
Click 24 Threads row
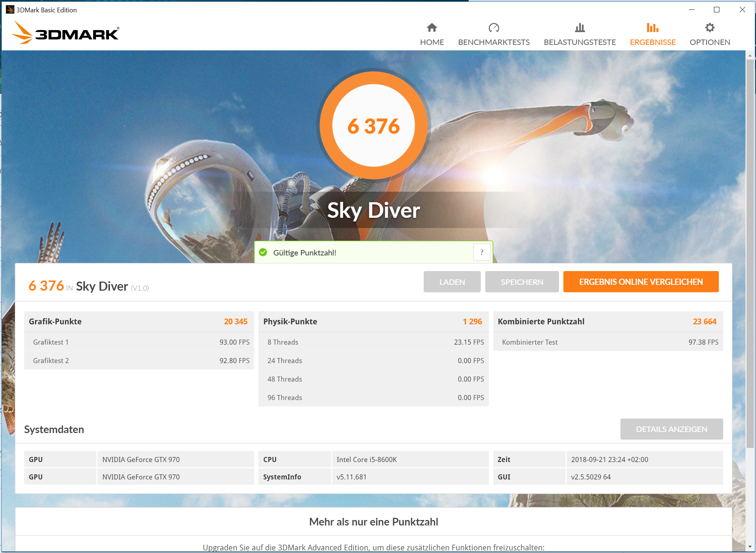click(x=373, y=361)
